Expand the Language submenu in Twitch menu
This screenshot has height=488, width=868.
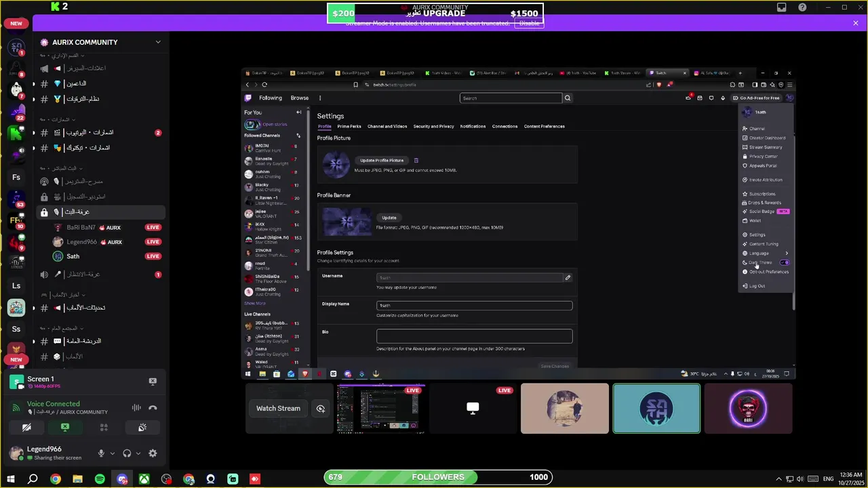766,253
